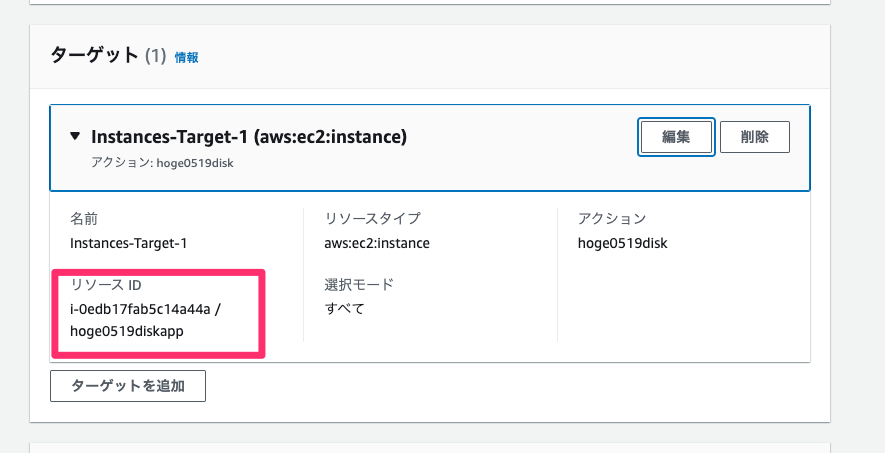Click the 選択モード field label
Screen dimensions: 885x453
click(x=359, y=284)
